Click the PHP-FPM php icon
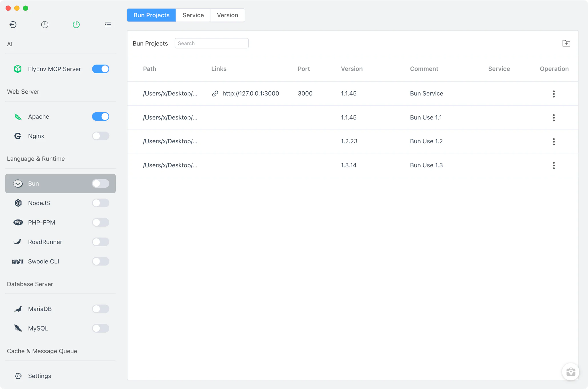The width and height of the screenshot is (588, 389). tap(18, 222)
